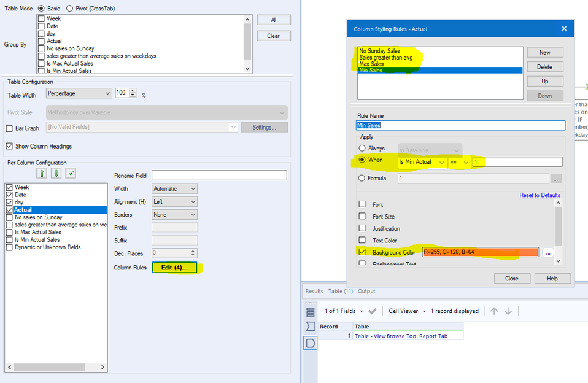Open the Is Min Actual field dropdown
This screenshot has width=588, height=383.
click(x=422, y=162)
